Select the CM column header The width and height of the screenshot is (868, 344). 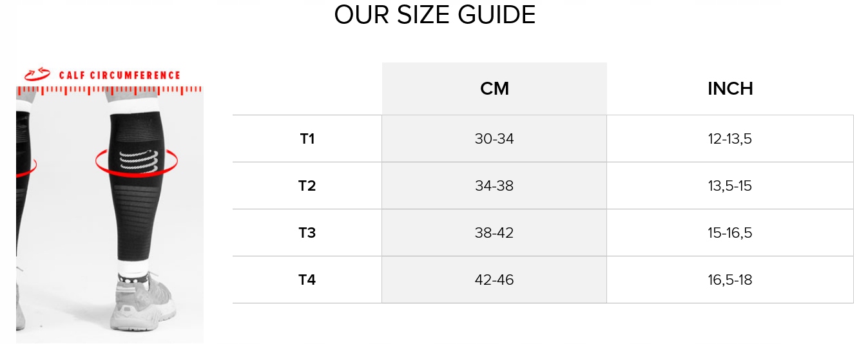tap(494, 89)
